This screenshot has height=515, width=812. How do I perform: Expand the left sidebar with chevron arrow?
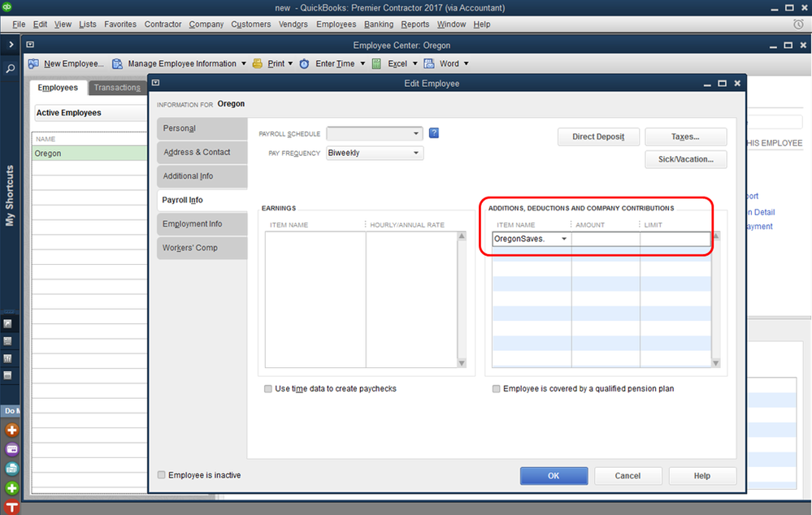[x=11, y=45]
